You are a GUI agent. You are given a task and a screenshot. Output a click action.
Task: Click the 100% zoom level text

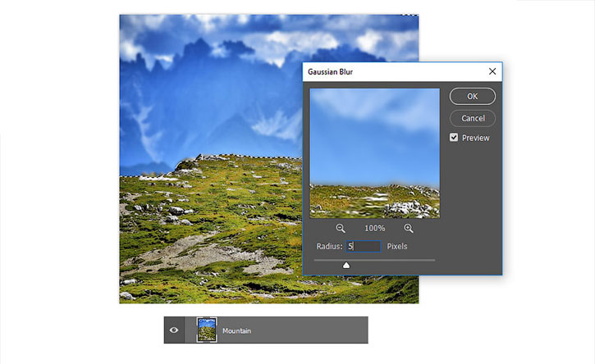(374, 228)
